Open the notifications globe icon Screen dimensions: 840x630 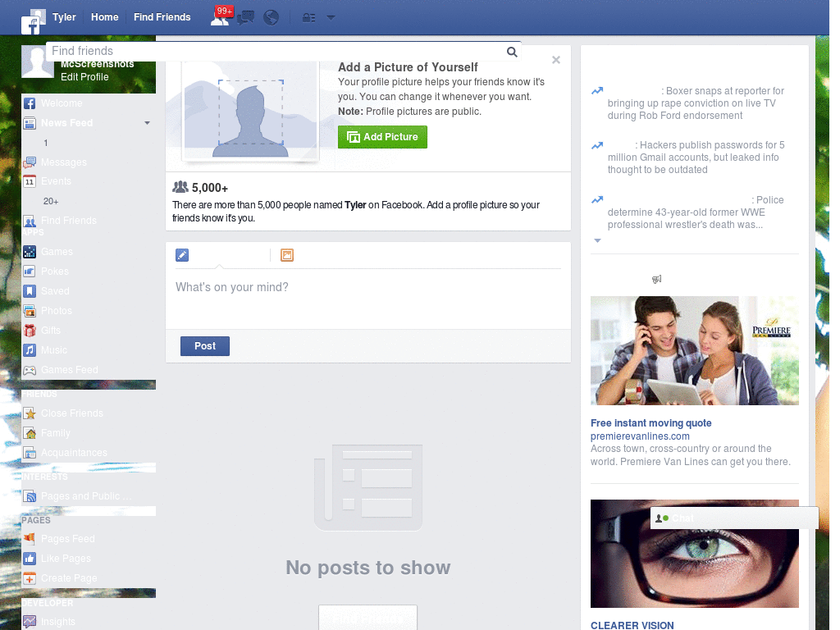click(271, 18)
